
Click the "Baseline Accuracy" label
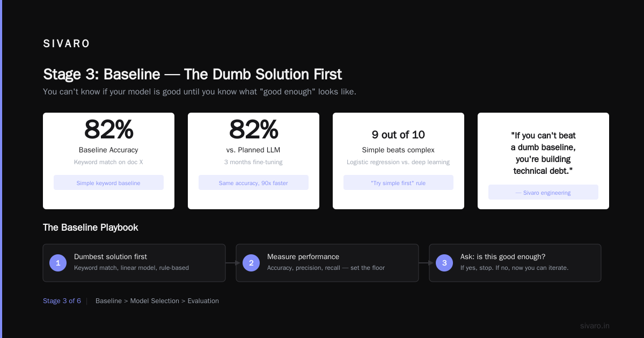(x=108, y=150)
